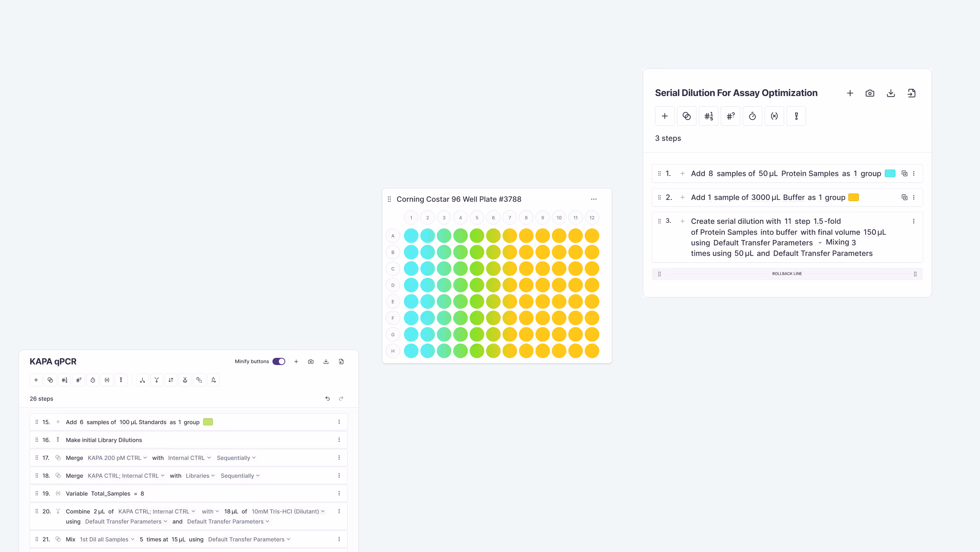
Task: Click the variable (x) icon in the KAPA toolbar
Action: coord(107,380)
